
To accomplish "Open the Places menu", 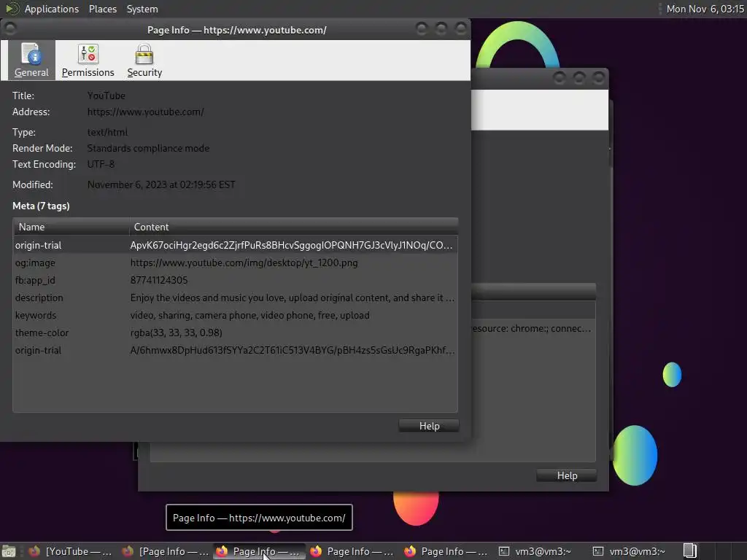I will 102,9.
